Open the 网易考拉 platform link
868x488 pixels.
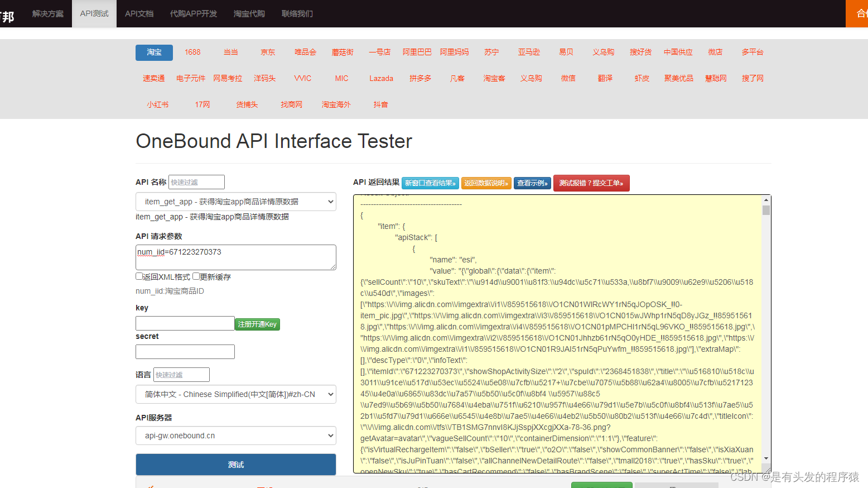click(x=228, y=79)
